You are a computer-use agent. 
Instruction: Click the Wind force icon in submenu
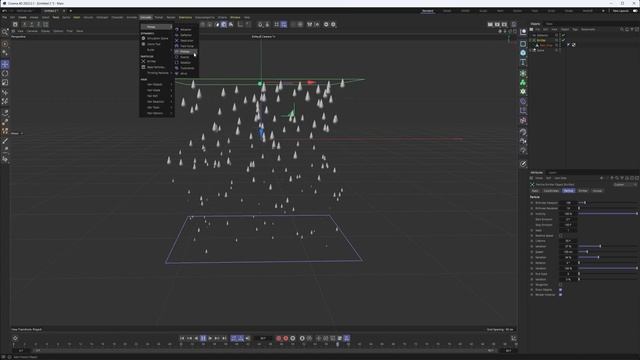click(177, 73)
